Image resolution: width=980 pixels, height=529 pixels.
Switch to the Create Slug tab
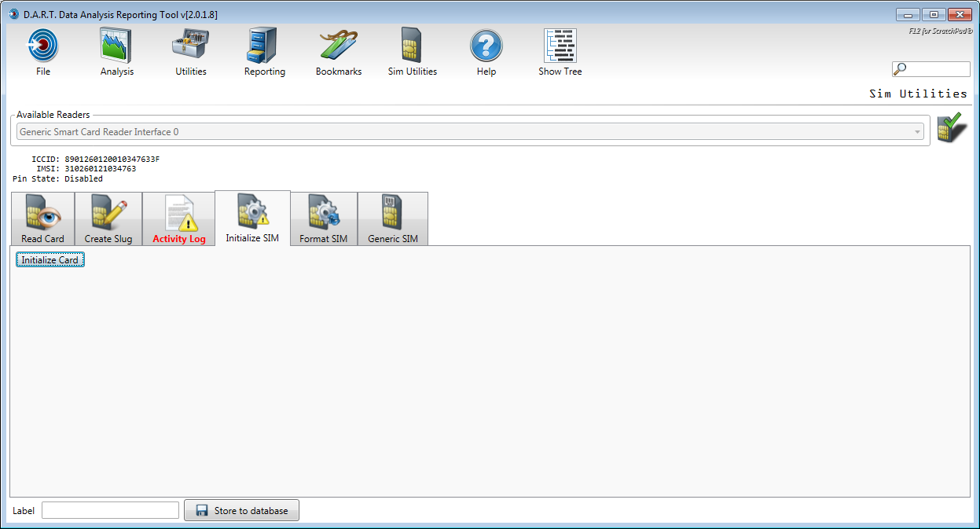[x=108, y=219]
